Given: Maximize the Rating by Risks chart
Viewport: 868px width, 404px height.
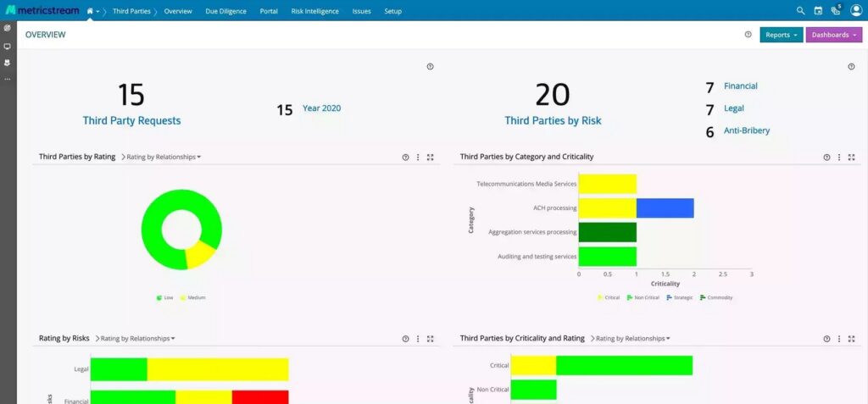Looking at the screenshot, I should 430,339.
